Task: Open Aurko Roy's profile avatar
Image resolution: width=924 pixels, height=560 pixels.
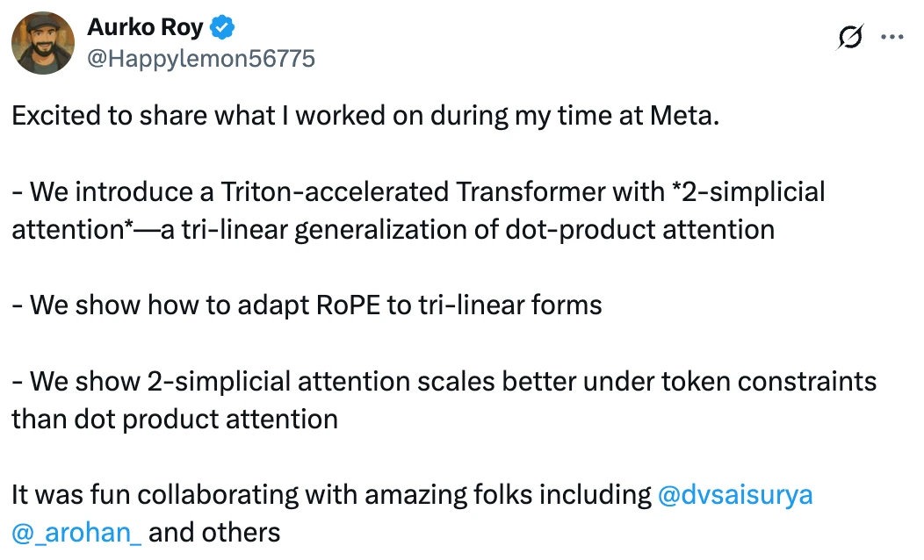Action: tap(43, 43)
